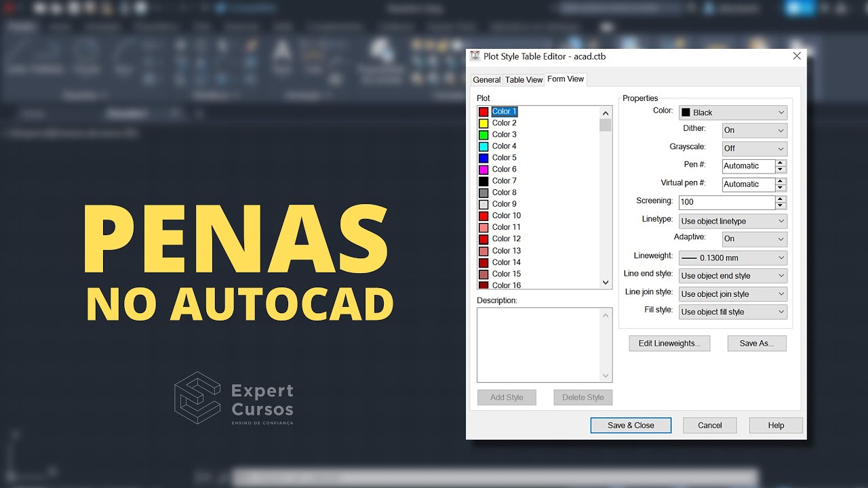Decrease Virtual pen # with down arrow
Screen dimensions: 868x488
tap(781, 188)
